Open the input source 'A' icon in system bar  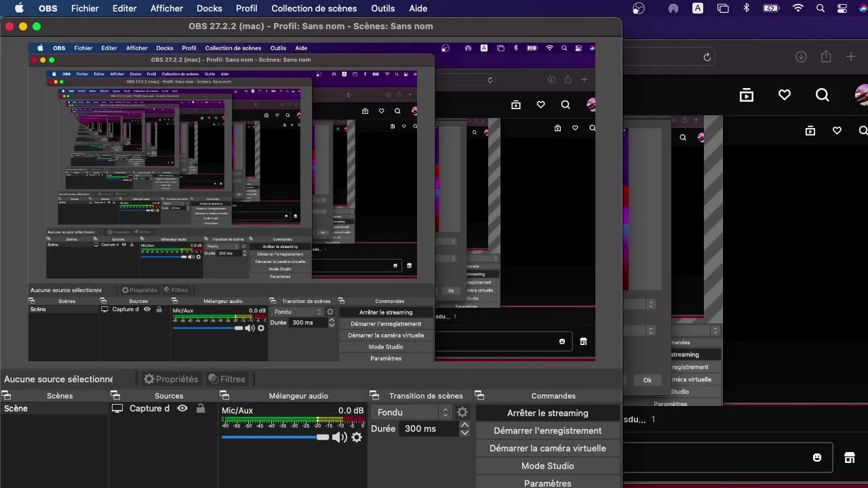[x=698, y=8]
